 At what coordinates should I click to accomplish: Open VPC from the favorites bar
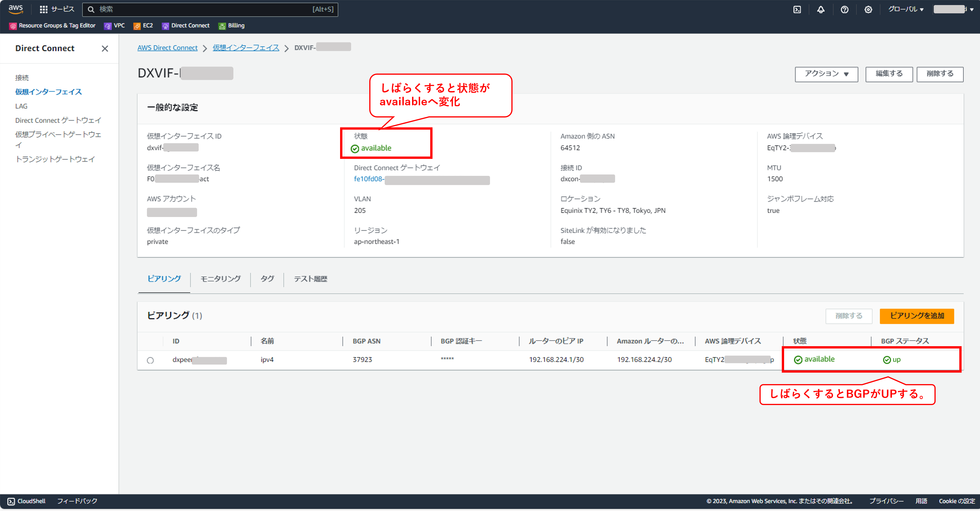click(x=114, y=26)
